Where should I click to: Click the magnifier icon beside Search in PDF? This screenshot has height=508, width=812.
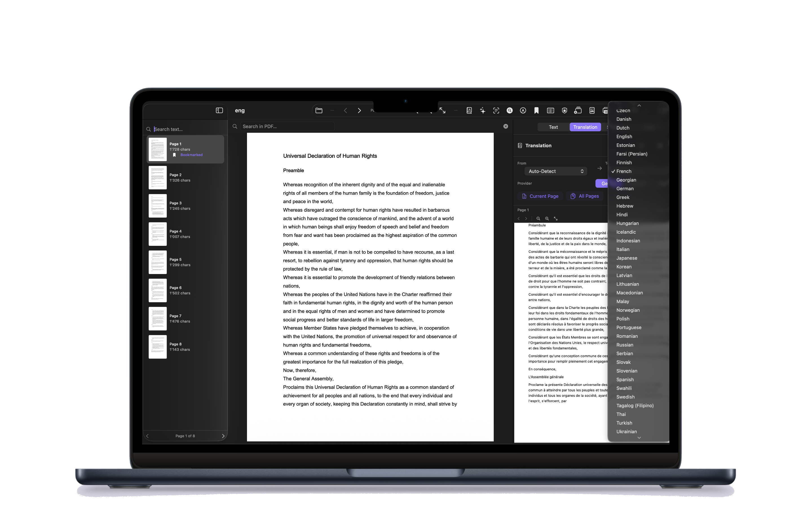(235, 126)
